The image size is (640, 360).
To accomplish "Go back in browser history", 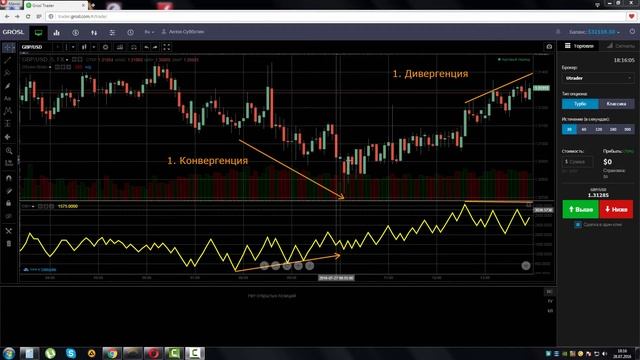I will [x=7, y=16].
